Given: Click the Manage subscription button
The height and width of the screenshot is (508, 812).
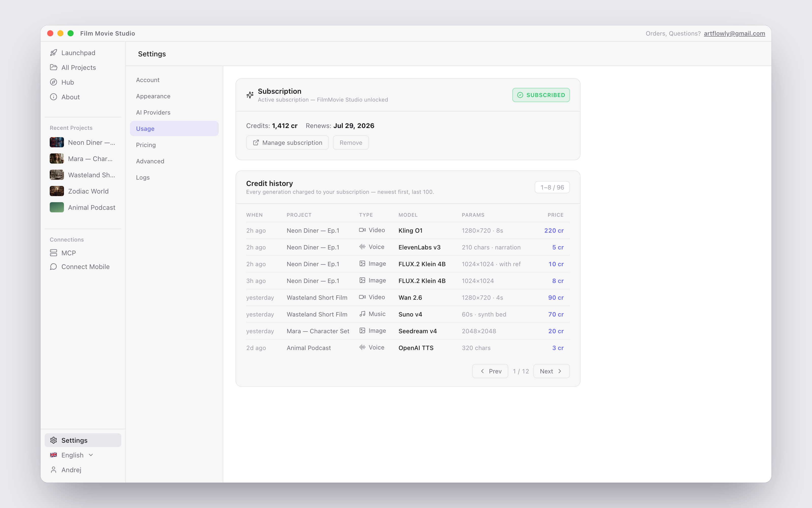Looking at the screenshot, I should pyautogui.click(x=287, y=142).
